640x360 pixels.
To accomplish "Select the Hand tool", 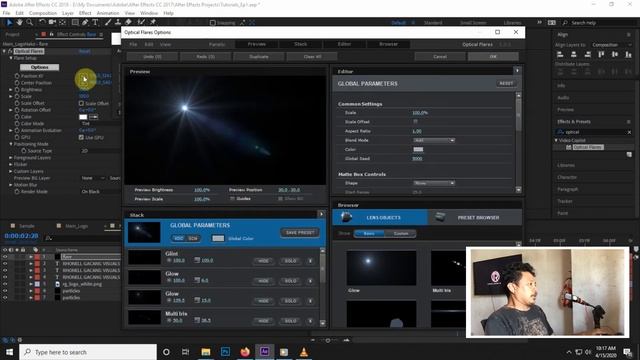I will point(20,22).
